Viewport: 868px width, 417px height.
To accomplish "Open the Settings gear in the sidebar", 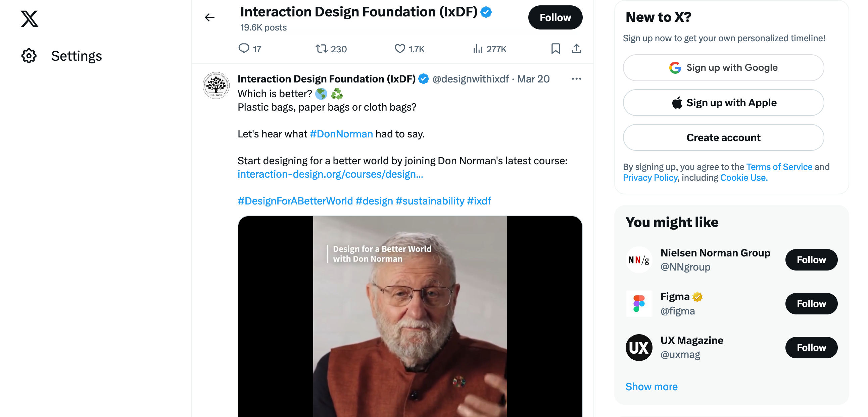I will pos(29,56).
